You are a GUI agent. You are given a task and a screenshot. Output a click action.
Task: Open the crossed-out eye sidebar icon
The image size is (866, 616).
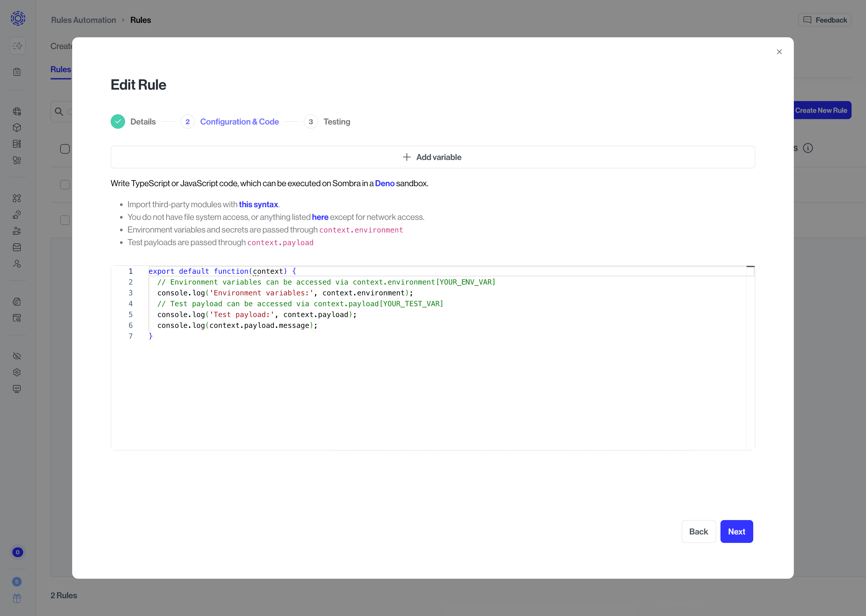click(17, 356)
